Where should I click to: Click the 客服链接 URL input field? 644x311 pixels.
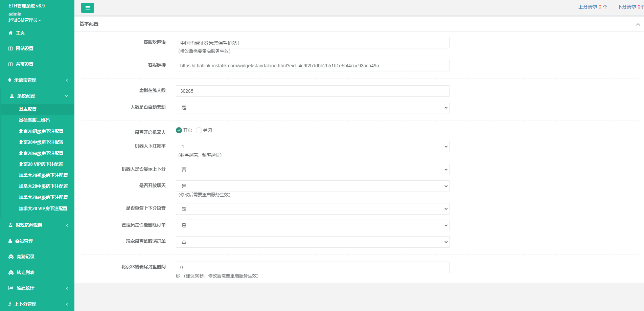point(312,66)
